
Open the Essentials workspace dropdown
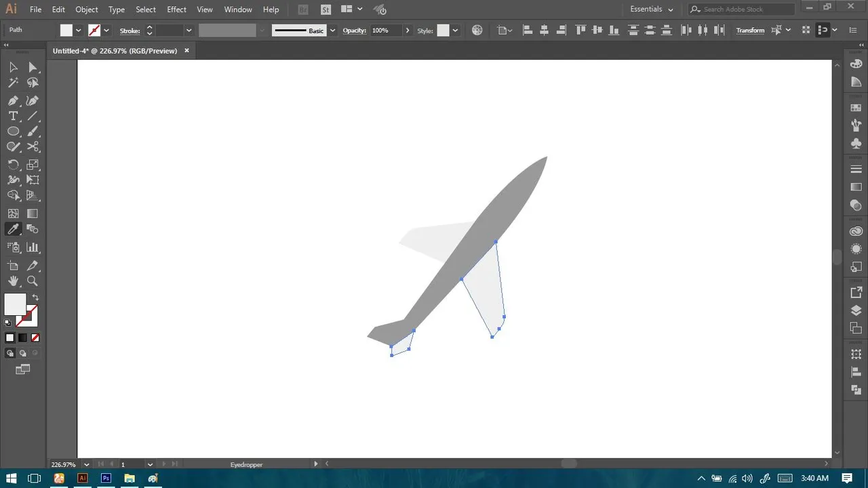[652, 9]
